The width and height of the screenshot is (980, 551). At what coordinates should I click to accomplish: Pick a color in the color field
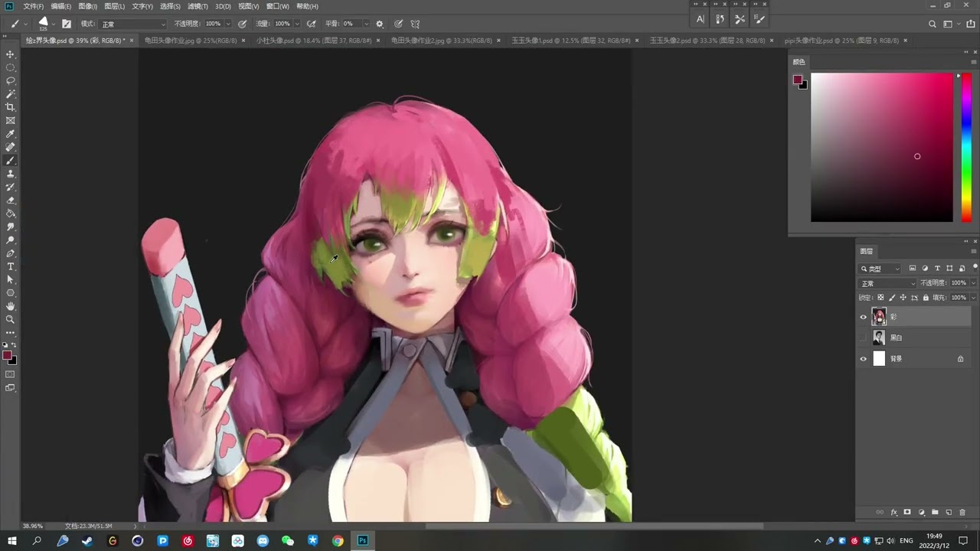pos(882,147)
